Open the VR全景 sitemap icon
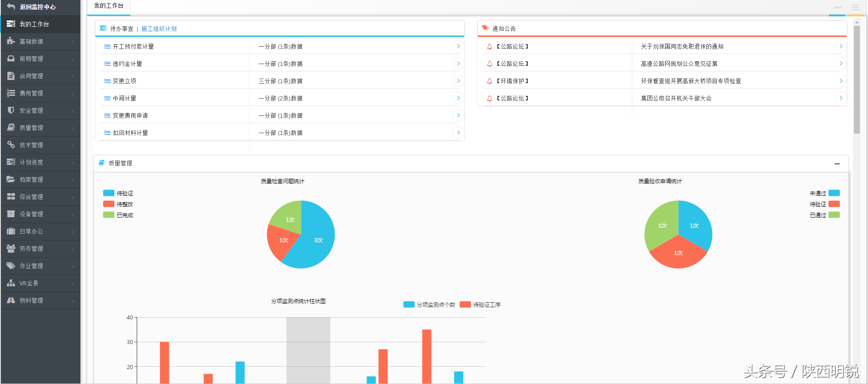Image resolution: width=868 pixels, height=384 pixels. click(x=11, y=283)
